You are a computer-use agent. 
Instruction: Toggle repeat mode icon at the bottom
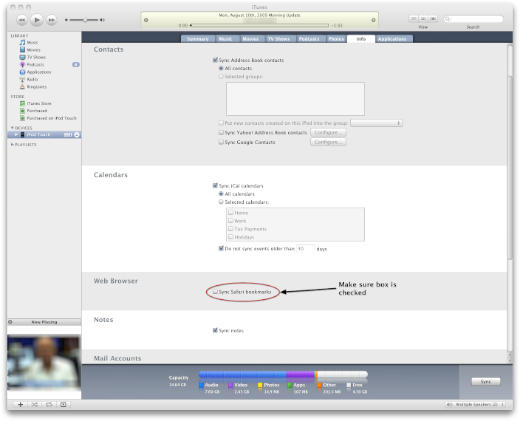pyautogui.click(x=49, y=404)
